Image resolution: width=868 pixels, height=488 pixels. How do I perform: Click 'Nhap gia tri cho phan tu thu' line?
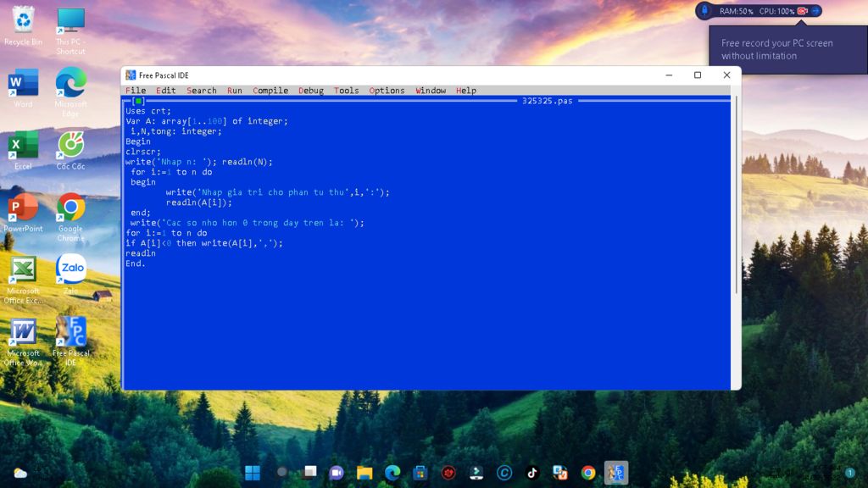pyautogui.click(x=277, y=192)
